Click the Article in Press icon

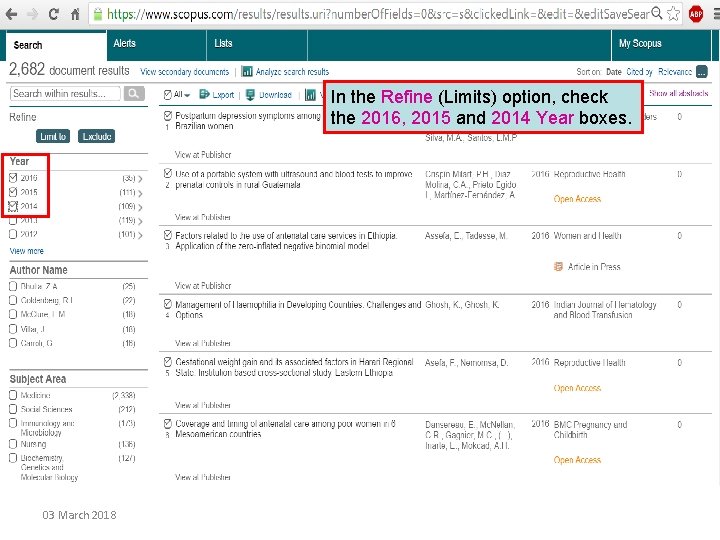pos(558,266)
